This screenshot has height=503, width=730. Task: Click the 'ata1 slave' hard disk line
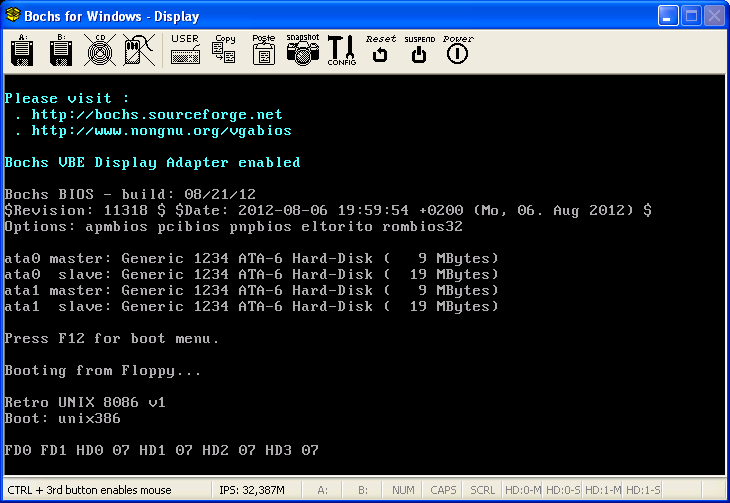pyautogui.click(x=251, y=306)
